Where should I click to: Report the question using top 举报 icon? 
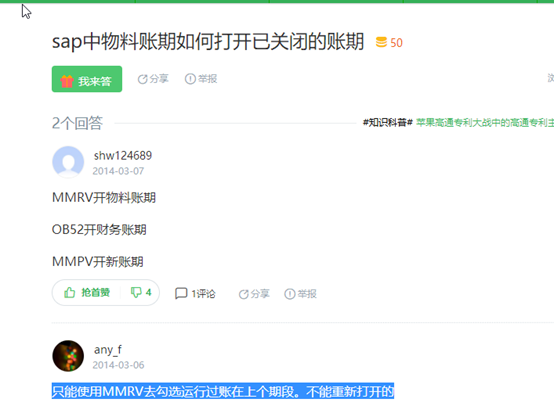(x=190, y=79)
